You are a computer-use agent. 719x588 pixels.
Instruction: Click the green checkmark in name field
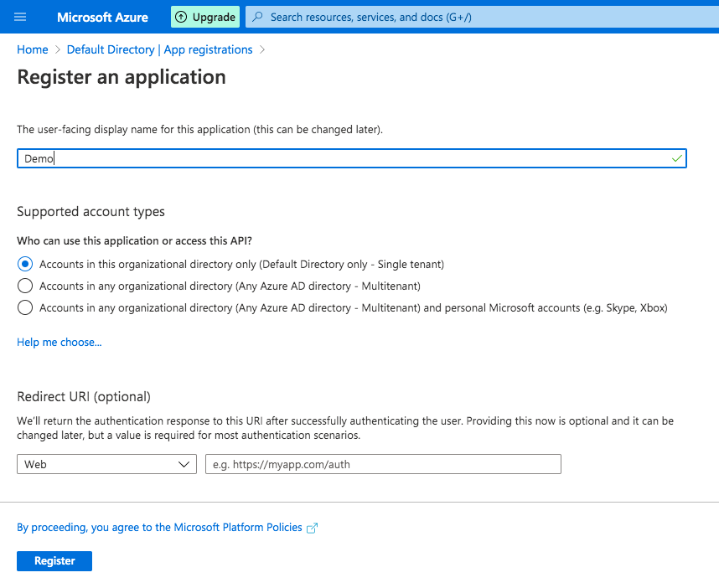pyautogui.click(x=676, y=158)
